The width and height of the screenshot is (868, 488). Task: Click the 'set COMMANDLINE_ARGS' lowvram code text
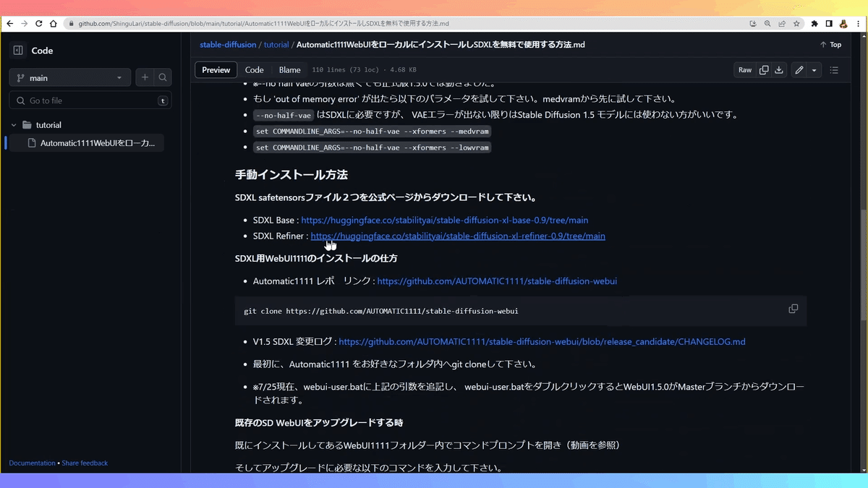click(x=373, y=147)
